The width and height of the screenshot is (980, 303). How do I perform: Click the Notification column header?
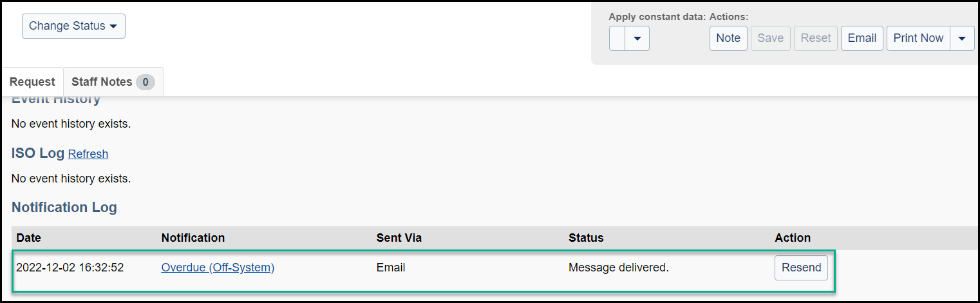point(193,238)
